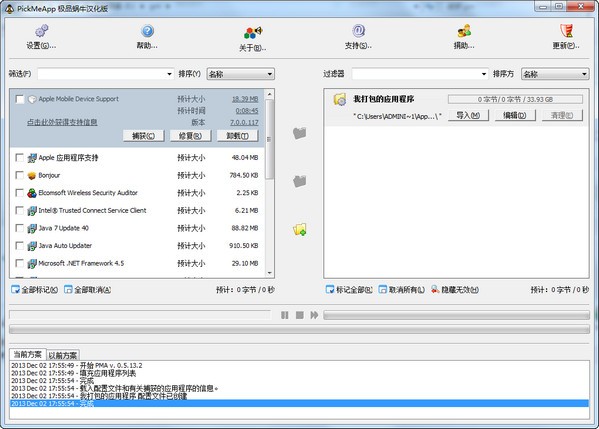
Task: Click the 修复 repair button
Action: (x=190, y=136)
